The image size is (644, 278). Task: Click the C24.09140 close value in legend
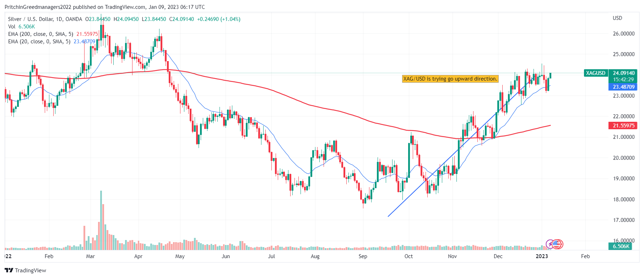pyautogui.click(x=182, y=19)
